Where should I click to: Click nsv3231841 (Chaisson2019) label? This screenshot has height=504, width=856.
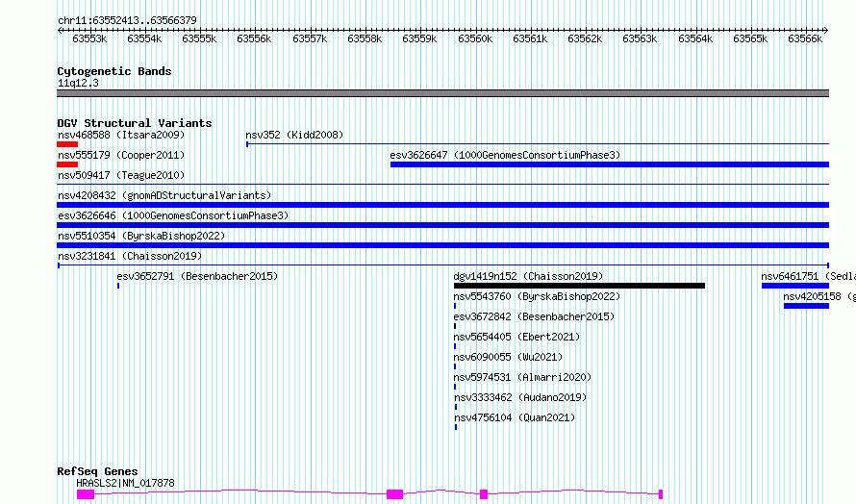click(130, 256)
